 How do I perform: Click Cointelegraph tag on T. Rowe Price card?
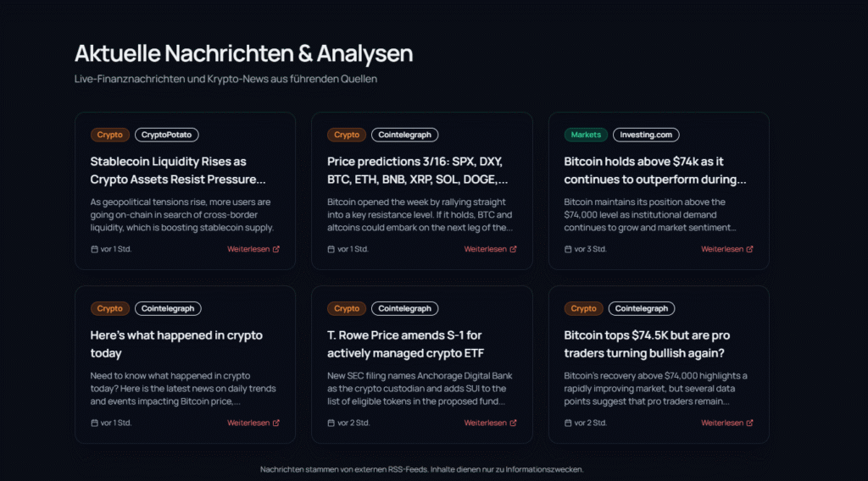click(404, 308)
